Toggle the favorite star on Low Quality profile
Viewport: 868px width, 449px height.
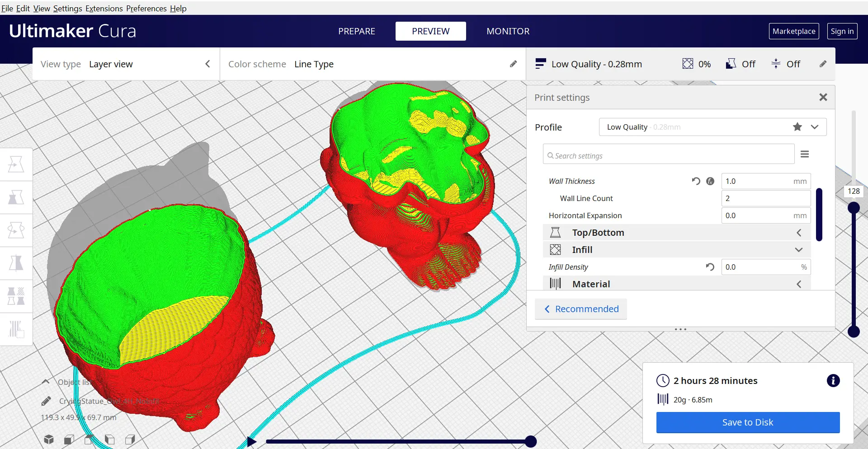pos(797,127)
